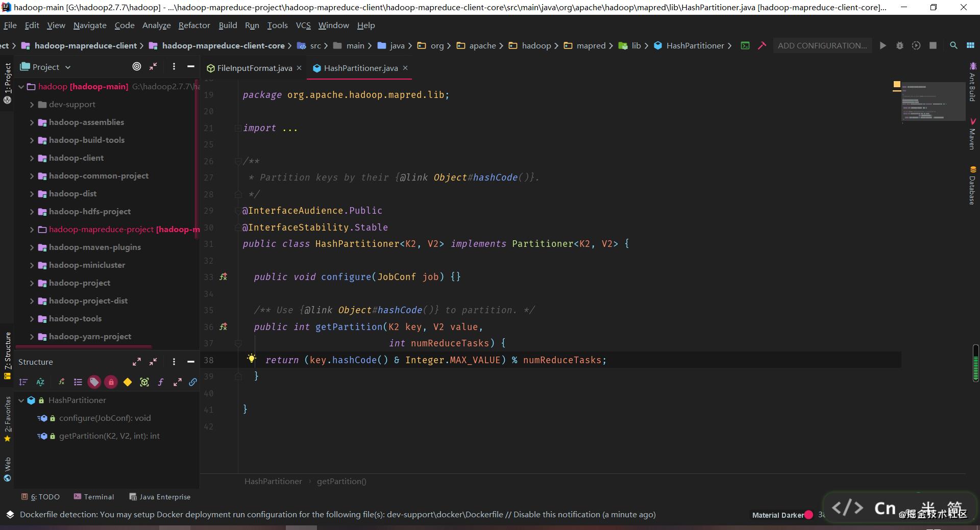
Task: Select getPartition(K2, V2, int) in Structure
Action: pyautogui.click(x=109, y=436)
